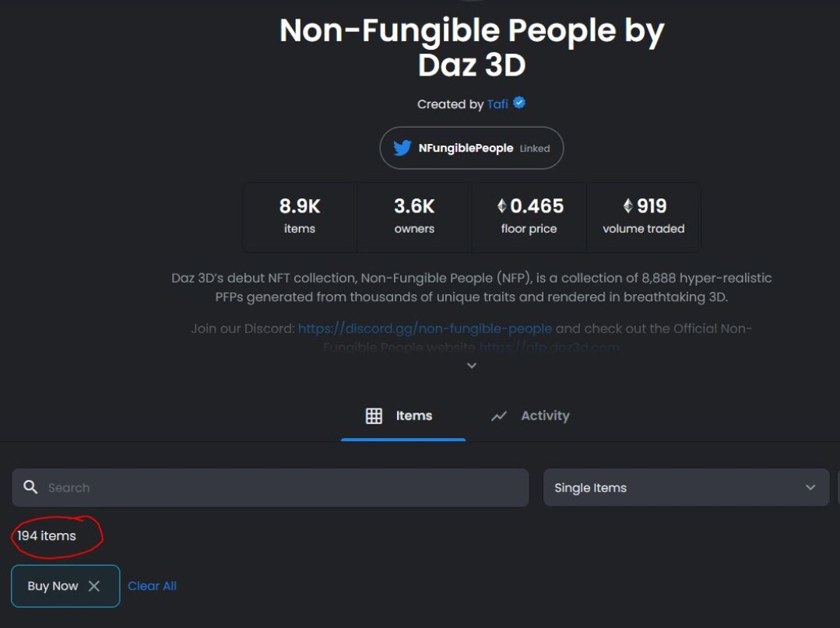Click the Activity trend line icon
840x628 pixels.
coord(499,416)
